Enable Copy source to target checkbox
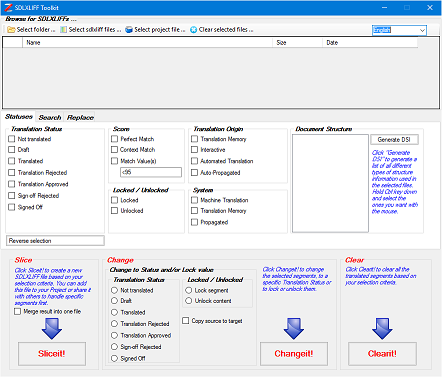 [x=186, y=320]
